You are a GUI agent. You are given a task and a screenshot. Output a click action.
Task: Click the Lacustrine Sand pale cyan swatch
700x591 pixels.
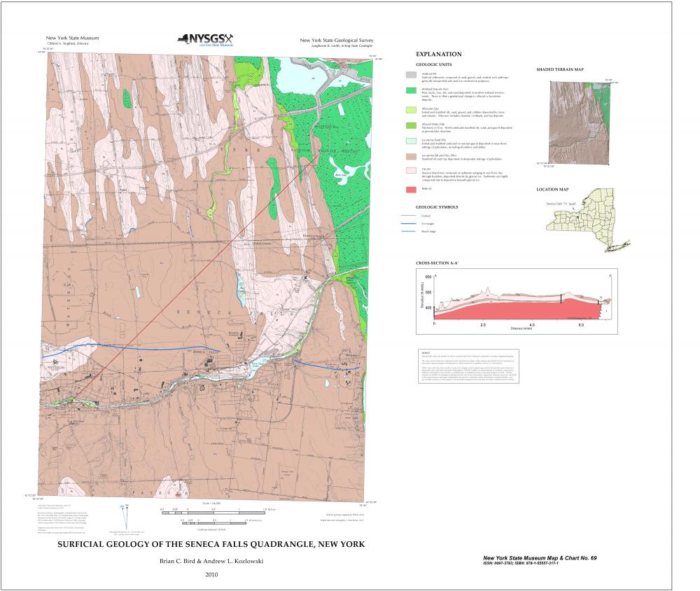409,141
